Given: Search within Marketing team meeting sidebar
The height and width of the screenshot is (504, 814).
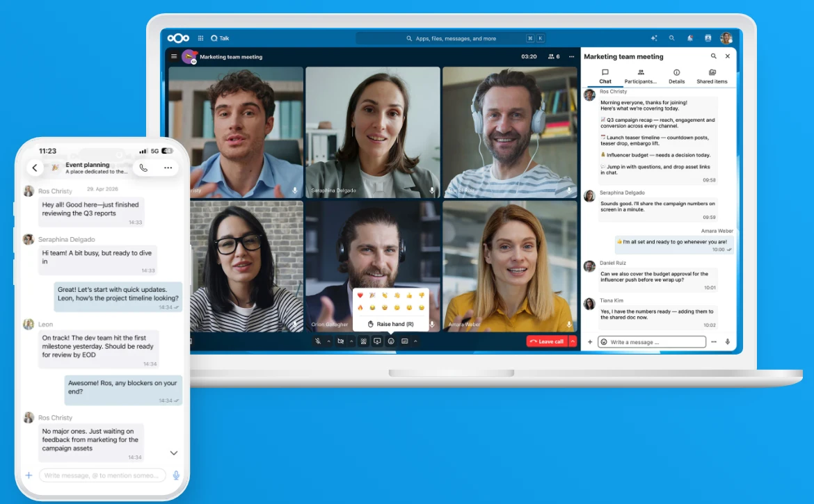Looking at the screenshot, I should tap(713, 56).
